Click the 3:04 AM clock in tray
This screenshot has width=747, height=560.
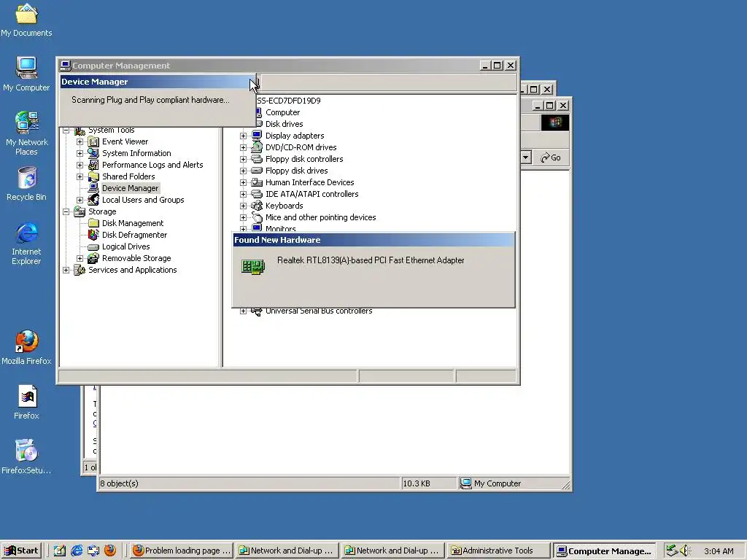tap(719, 551)
